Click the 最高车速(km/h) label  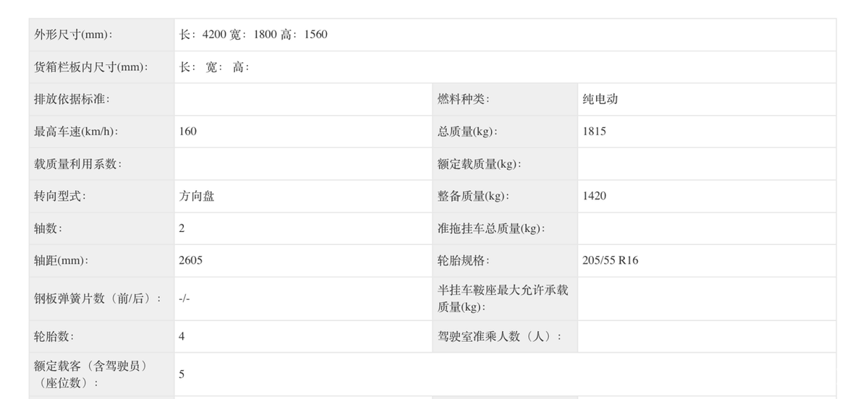point(76,132)
